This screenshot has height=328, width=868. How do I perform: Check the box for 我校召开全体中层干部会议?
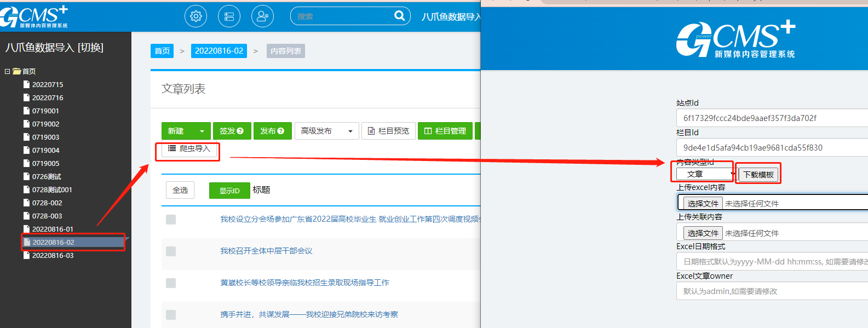171,251
